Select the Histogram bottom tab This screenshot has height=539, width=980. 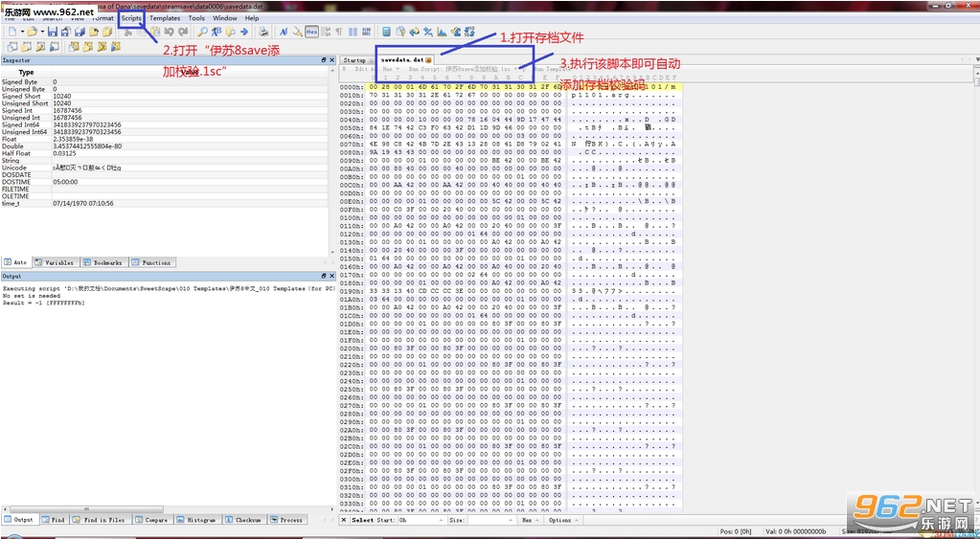(x=197, y=520)
